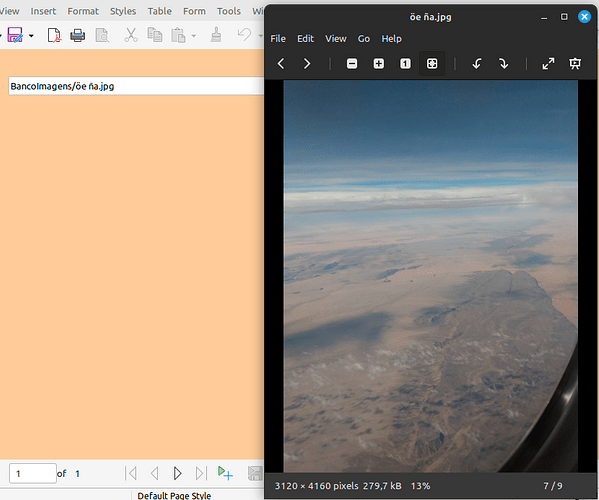
Task: Click the Save document icon
Action: [15, 35]
